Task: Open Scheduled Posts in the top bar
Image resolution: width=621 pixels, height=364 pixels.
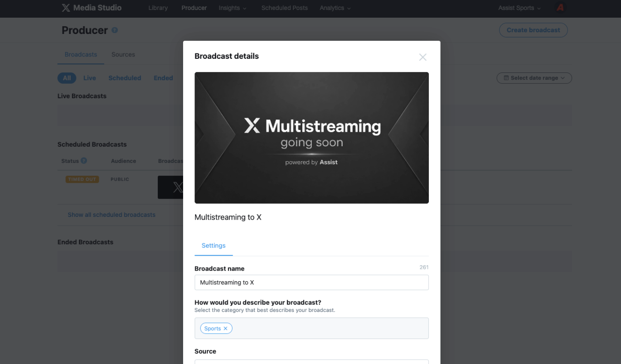Action: 284,8
